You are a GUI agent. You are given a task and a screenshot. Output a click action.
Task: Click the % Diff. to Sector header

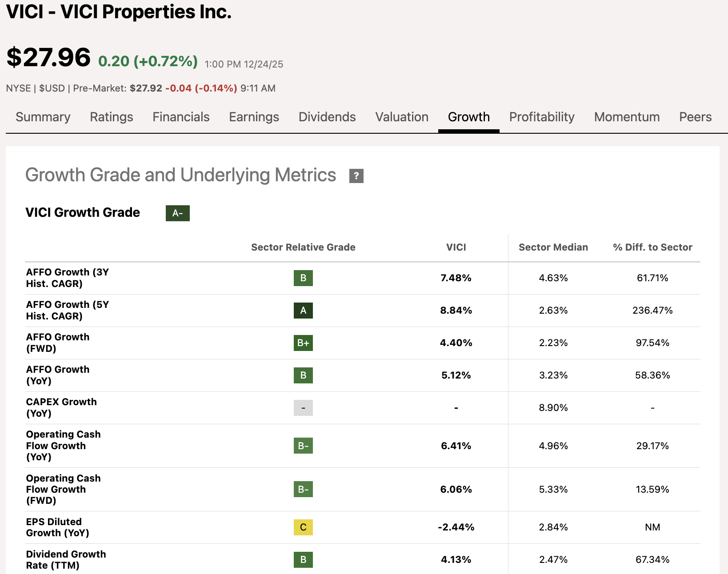[652, 247]
